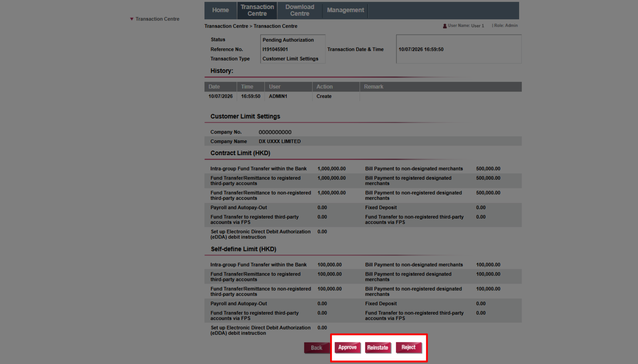Select the ADMIN1 history entry
The image size is (638, 364).
pyautogui.click(x=278, y=96)
